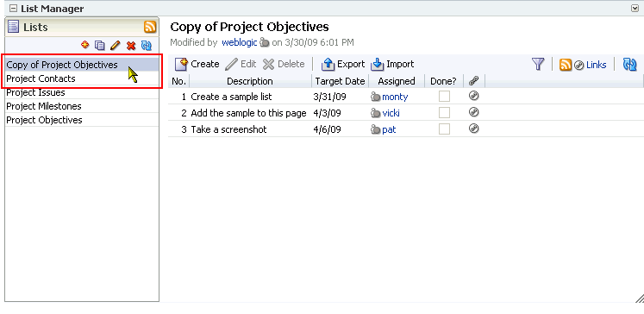
Task: Click the Edit toolbar button
Action: coord(241,64)
